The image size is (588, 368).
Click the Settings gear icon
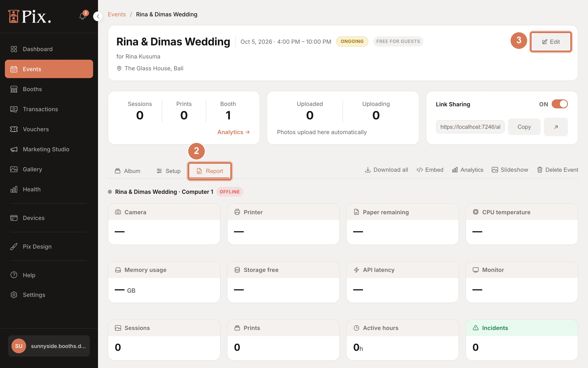tap(14, 295)
